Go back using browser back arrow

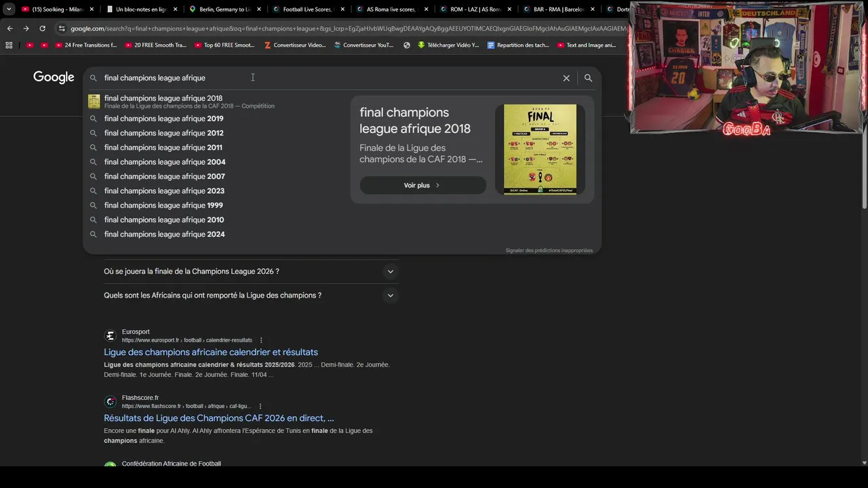click(9, 28)
